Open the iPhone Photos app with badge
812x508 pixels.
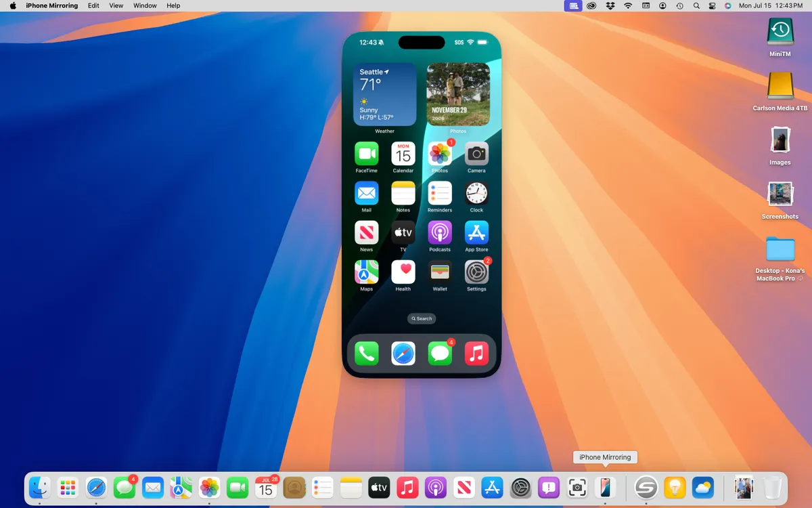click(440, 154)
